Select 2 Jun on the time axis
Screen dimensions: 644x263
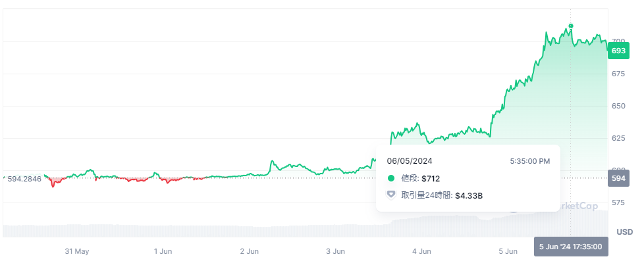249,251
